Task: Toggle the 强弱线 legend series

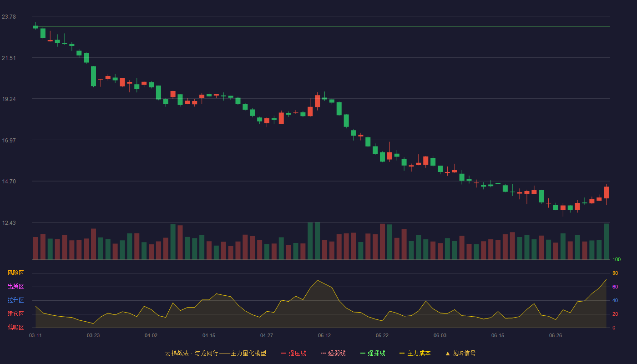Action: (x=333, y=353)
